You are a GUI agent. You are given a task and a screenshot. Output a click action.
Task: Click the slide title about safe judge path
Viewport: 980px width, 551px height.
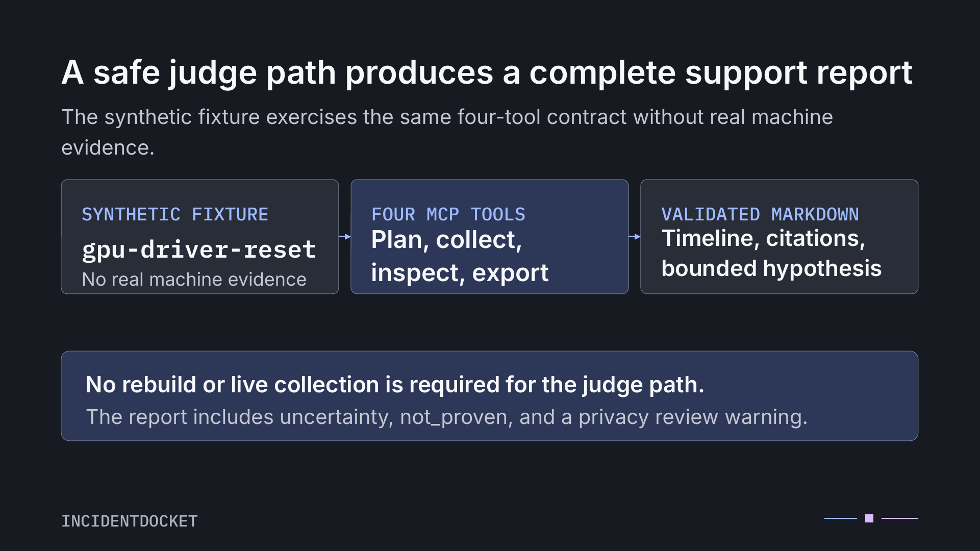[487, 73]
